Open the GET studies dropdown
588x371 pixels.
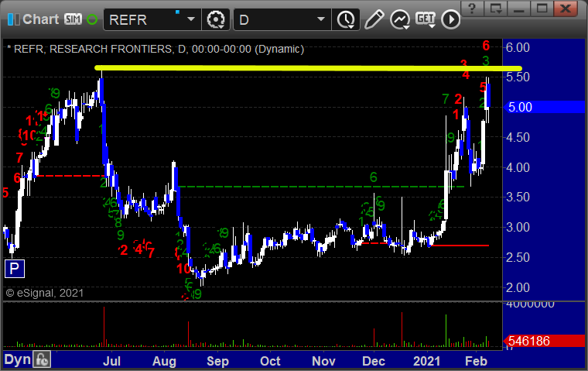[426, 19]
